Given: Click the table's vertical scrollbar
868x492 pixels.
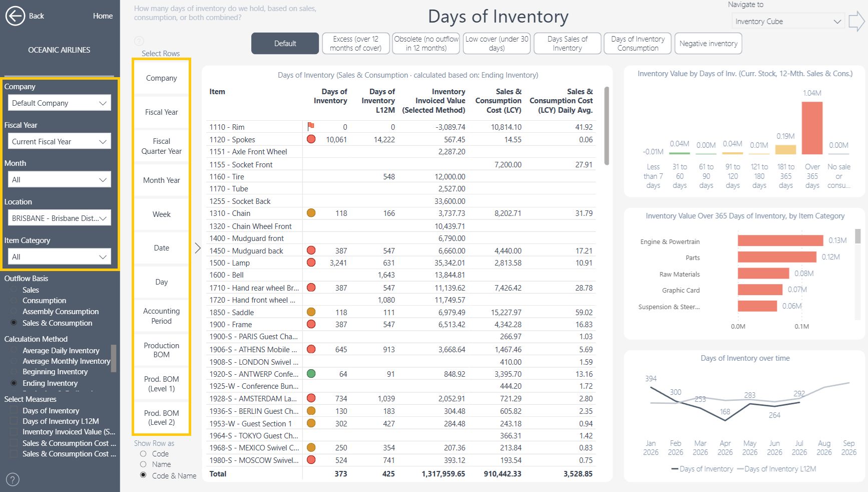Looking at the screenshot, I should (607, 126).
